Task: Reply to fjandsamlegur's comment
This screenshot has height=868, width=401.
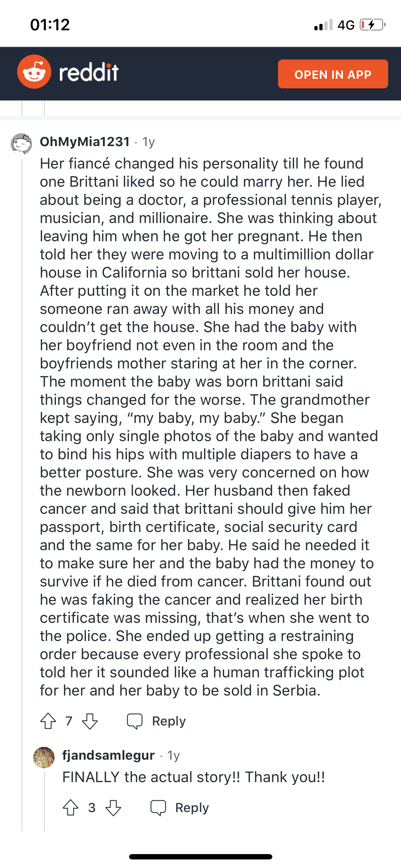Action: (x=192, y=807)
